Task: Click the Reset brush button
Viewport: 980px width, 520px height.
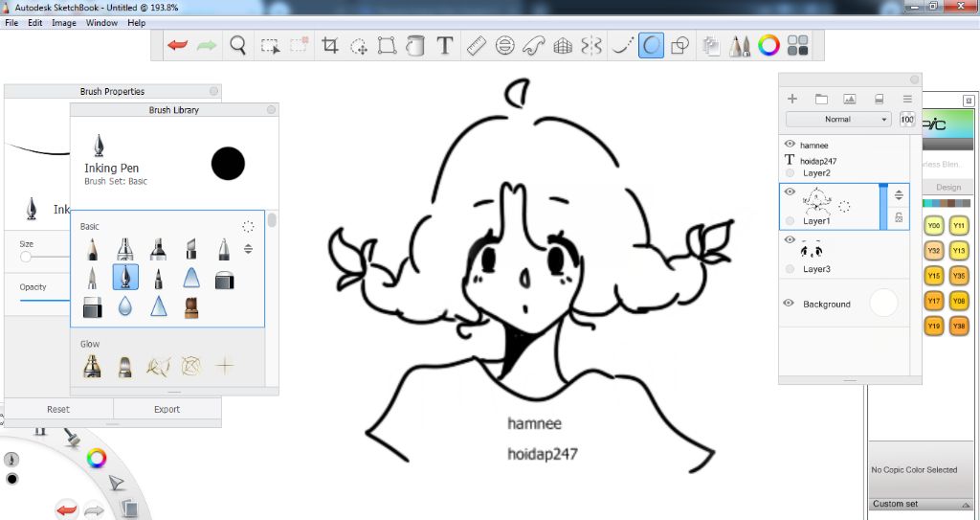Action: [x=58, y=409]
